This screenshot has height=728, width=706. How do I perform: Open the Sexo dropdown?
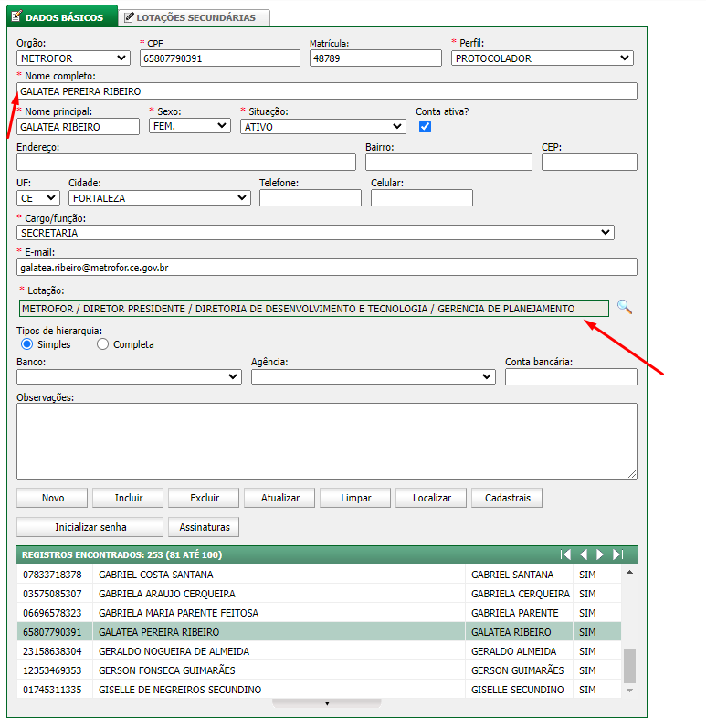[190, 126]
